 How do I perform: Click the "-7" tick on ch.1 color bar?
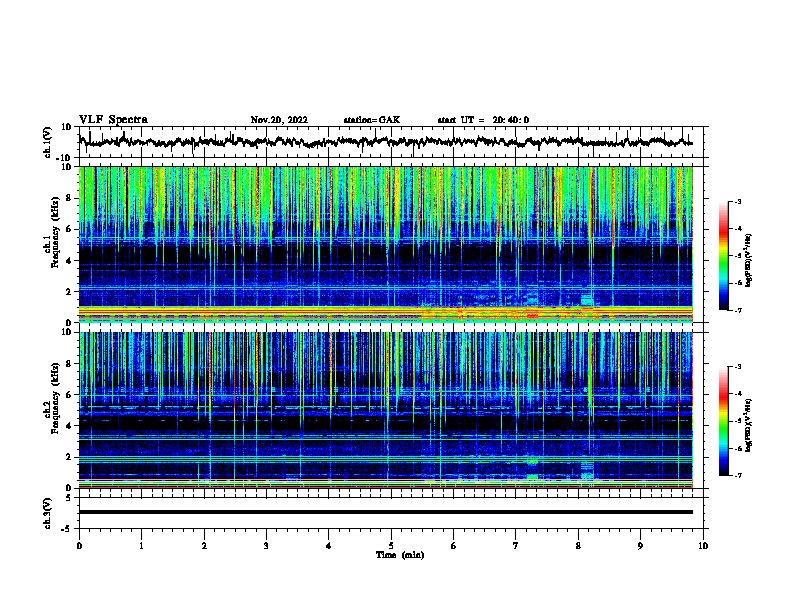point(738,310)
